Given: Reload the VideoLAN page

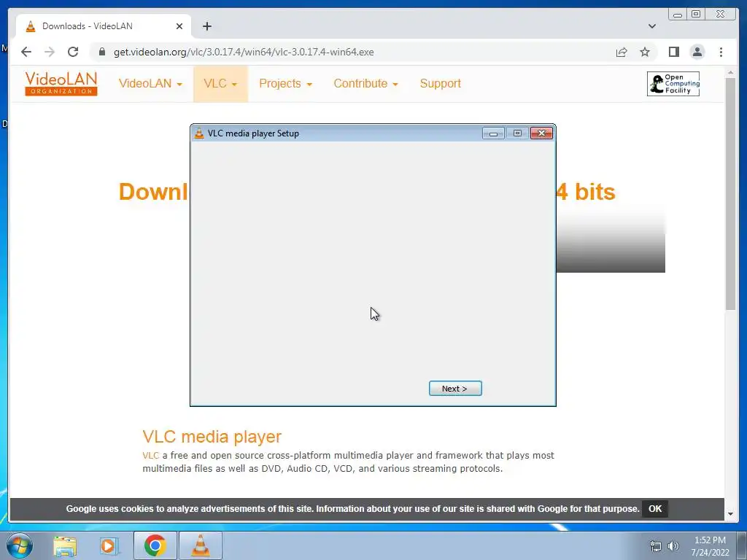Looking at the screenshot, I should pos(73,52).
